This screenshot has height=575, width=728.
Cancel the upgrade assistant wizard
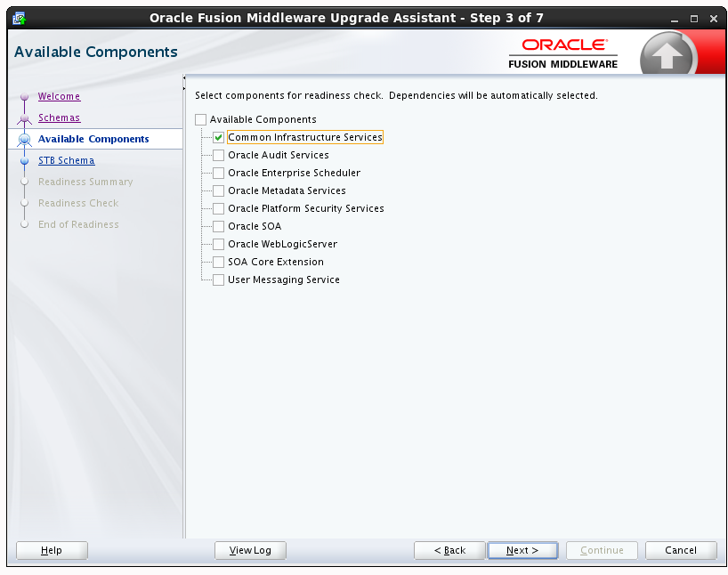[x=681, y=550]
